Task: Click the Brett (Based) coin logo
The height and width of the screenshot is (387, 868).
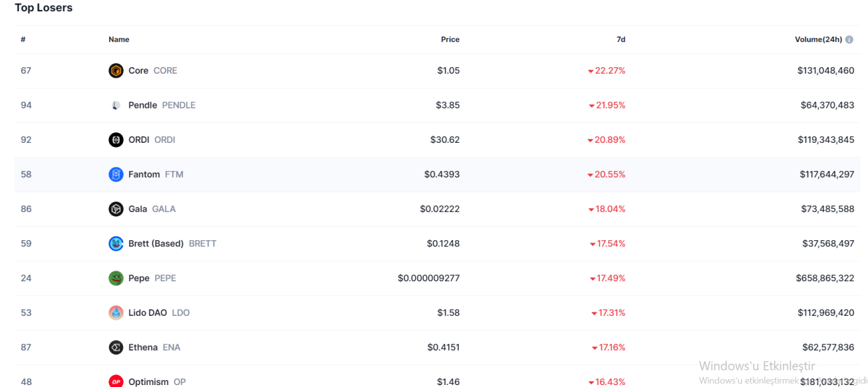Action: [116, 244]
